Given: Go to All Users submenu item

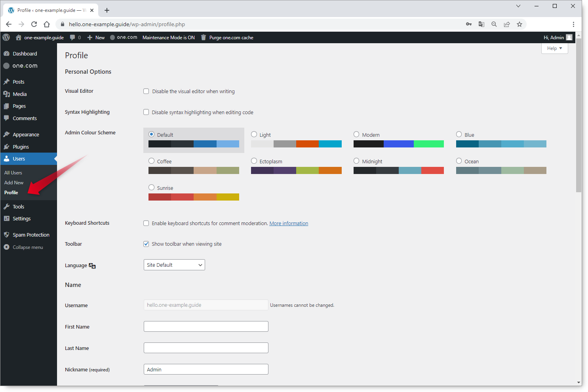Looking at the screenshot, I should (x=13, y=172).
